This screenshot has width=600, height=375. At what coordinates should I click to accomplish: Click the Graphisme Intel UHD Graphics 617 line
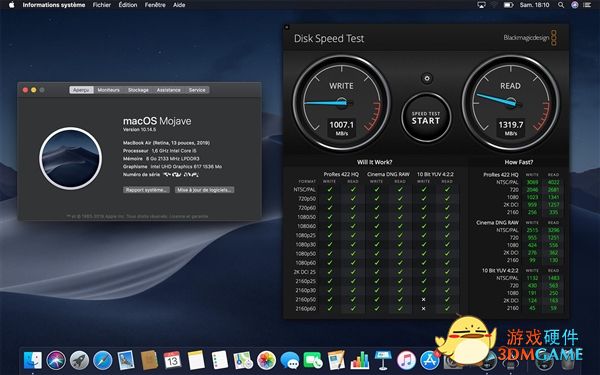pos(172,166)
